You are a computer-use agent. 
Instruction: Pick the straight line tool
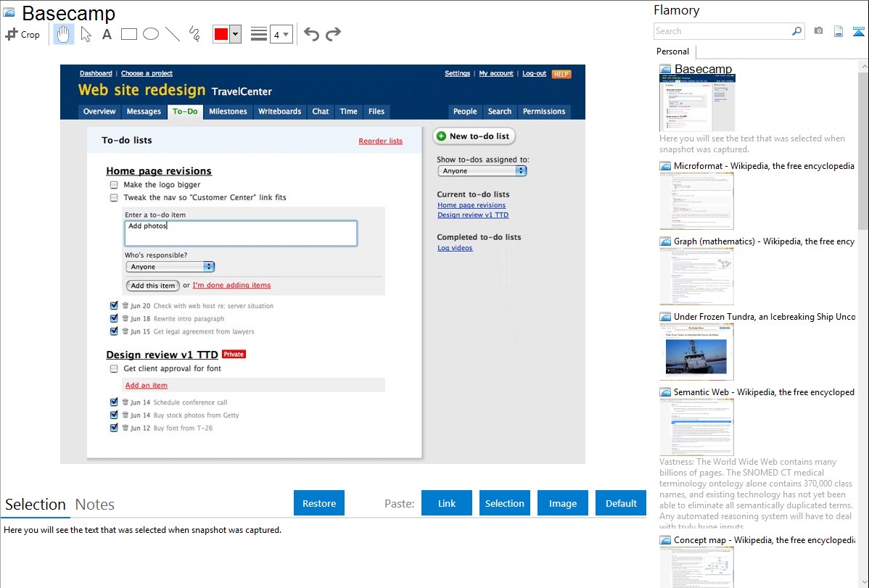click(173, 34)
